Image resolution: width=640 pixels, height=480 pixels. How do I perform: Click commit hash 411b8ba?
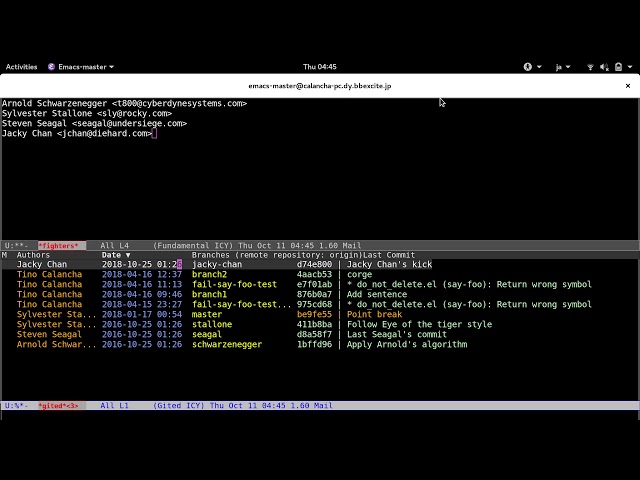314,324
